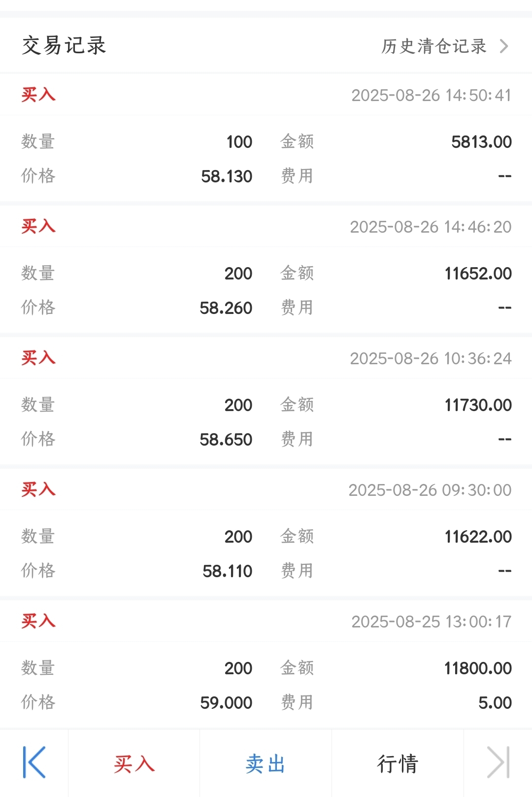
Task: Select the 交易记录 section title
Action: [64, 46]
